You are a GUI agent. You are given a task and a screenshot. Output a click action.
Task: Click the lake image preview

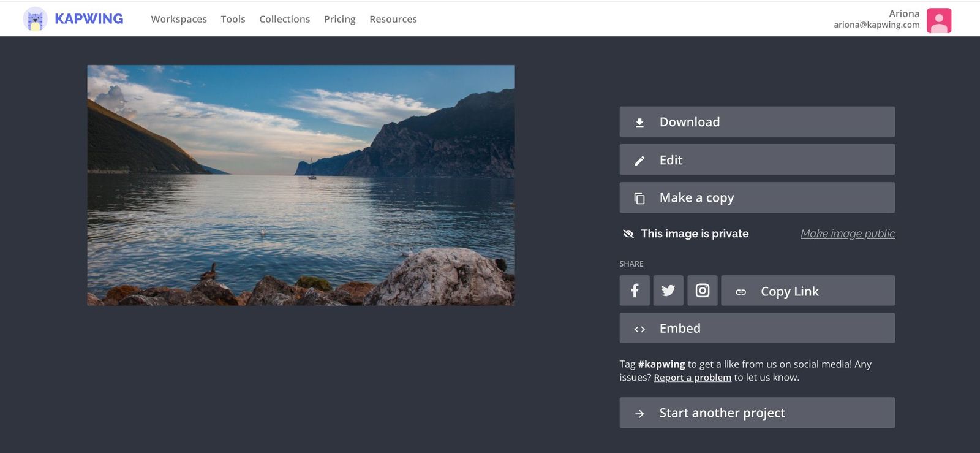(301, 185)
